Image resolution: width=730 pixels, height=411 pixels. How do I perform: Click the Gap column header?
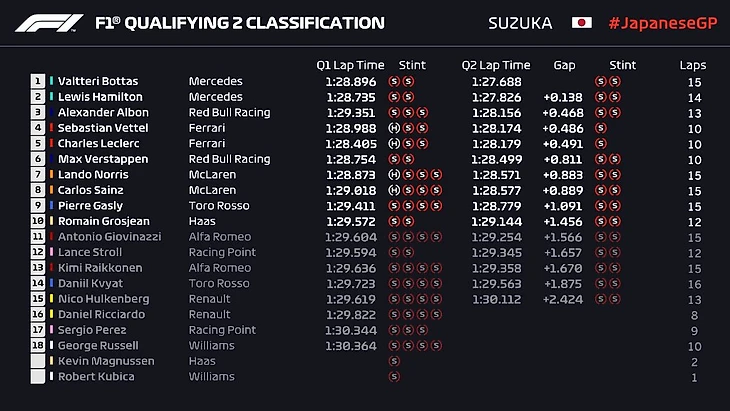[564, 65]
